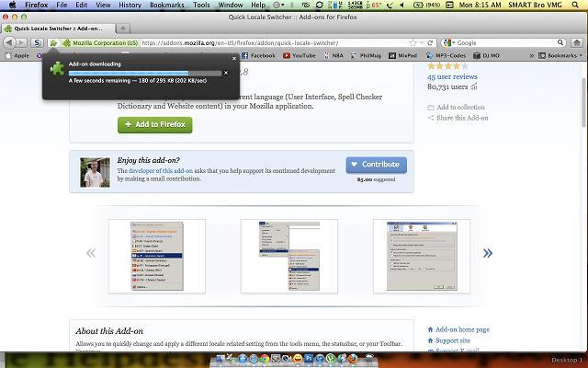Open the user statistics chart icon

(x=474, y=86)
